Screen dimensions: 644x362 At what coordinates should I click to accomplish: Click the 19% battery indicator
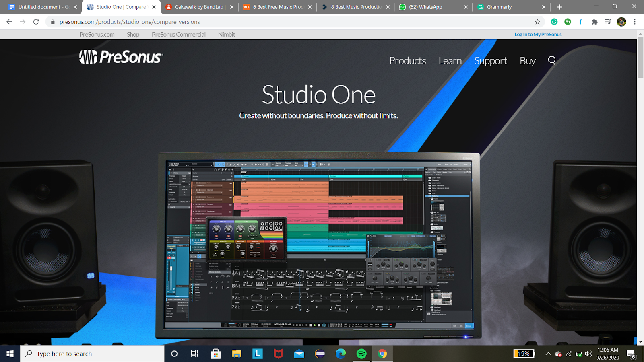[x=524, y=354]
